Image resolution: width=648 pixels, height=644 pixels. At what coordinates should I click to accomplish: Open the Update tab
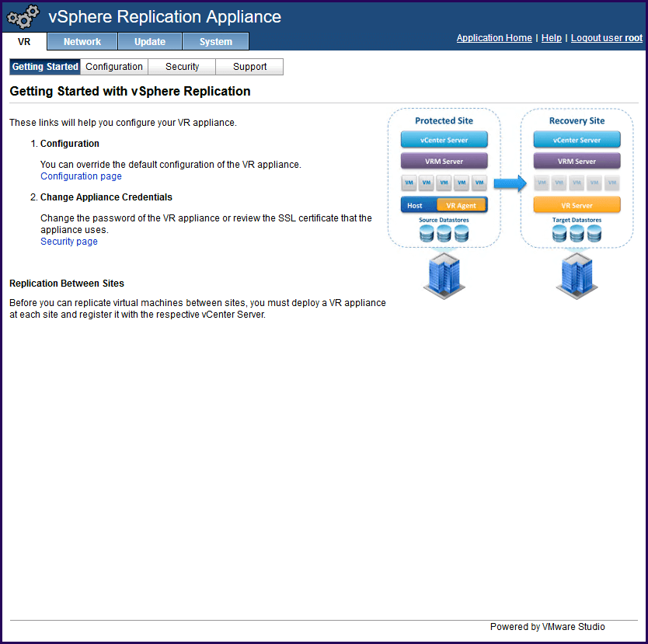point(150,42)
